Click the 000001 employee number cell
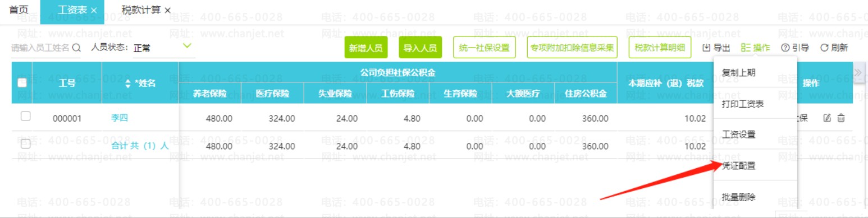The image size is (868, 218). 67,118
